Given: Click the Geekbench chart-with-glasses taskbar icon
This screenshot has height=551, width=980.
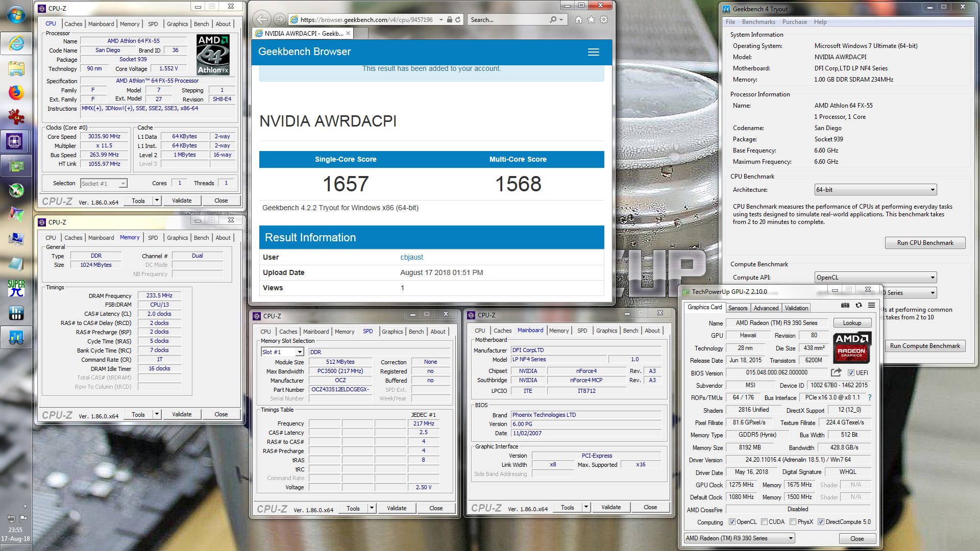Looking at the screenshot, I should pos(16,337).
